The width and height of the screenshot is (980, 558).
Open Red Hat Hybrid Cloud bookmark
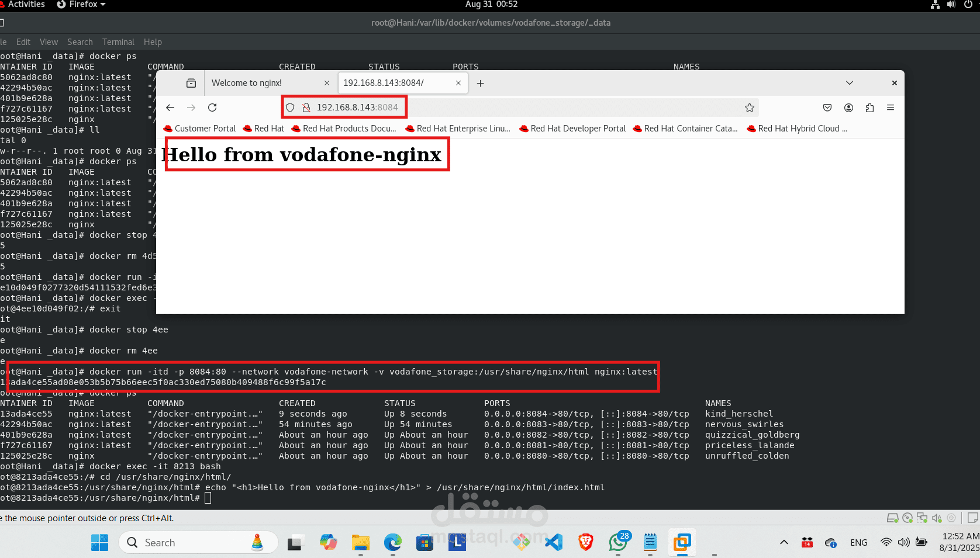[797, 129]
